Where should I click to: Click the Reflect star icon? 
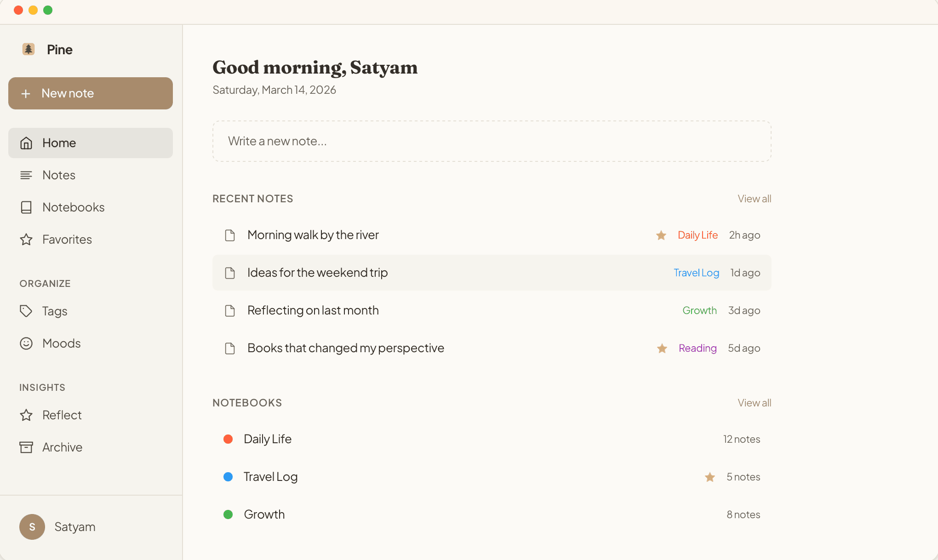[26, 415]
